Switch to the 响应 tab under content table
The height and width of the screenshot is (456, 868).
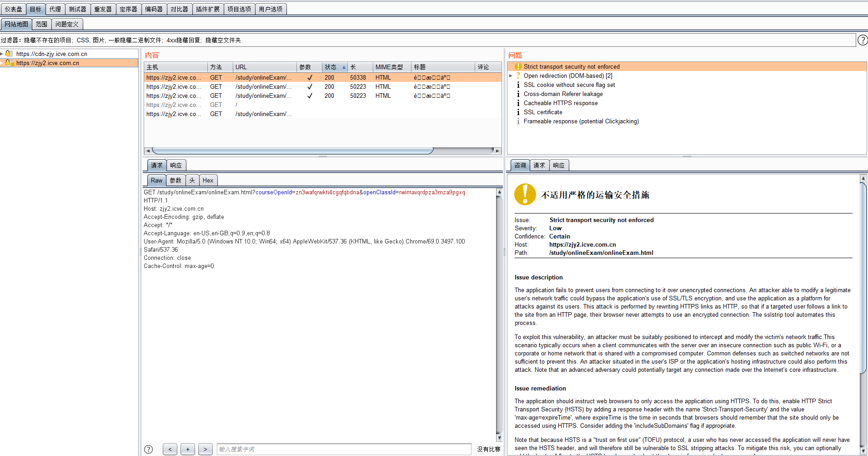pyautogui.click(x=176, y=165)
